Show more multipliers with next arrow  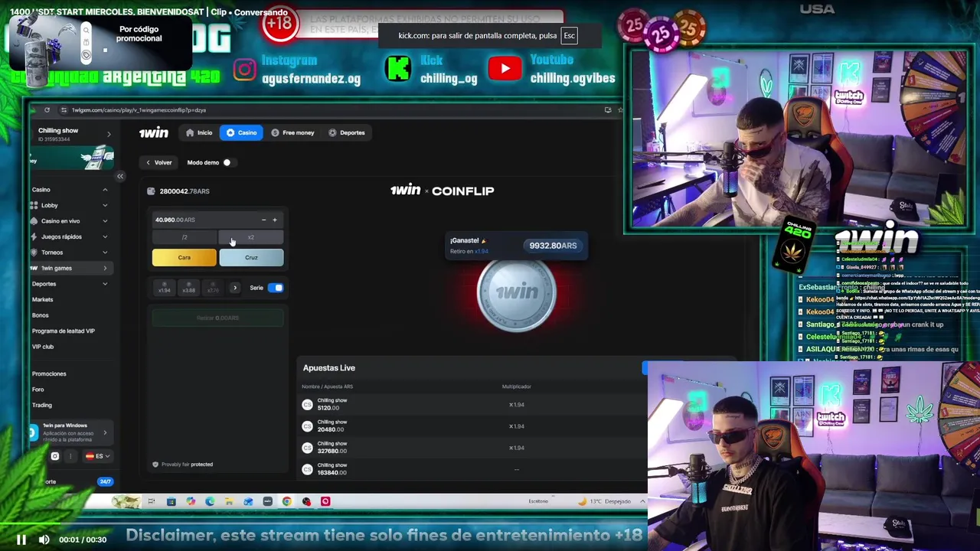pos(235,289)
